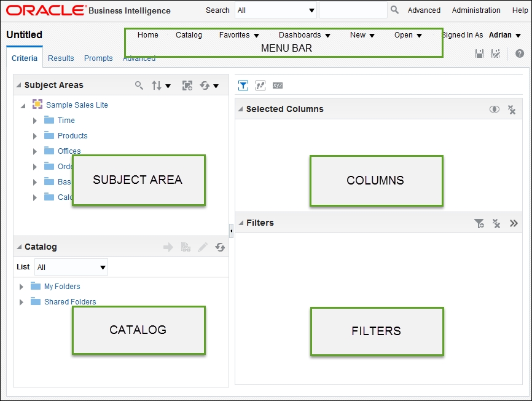Switch to the Results tab

61,58
